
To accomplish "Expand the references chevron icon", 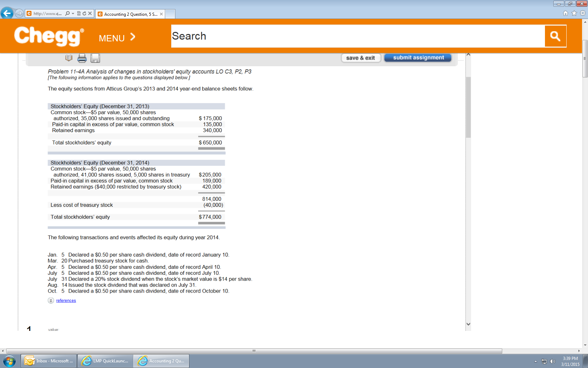I will 51,300.
